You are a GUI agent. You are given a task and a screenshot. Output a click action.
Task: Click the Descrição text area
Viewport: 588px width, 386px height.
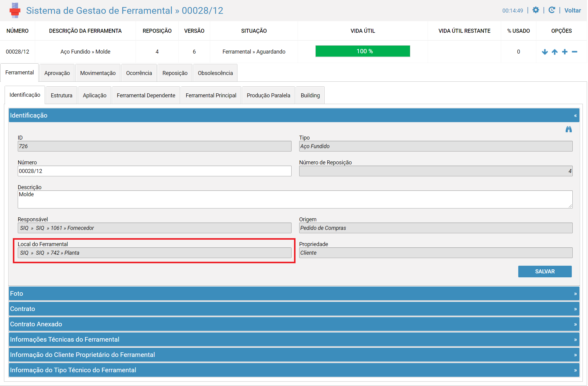[x=295, y=200]
